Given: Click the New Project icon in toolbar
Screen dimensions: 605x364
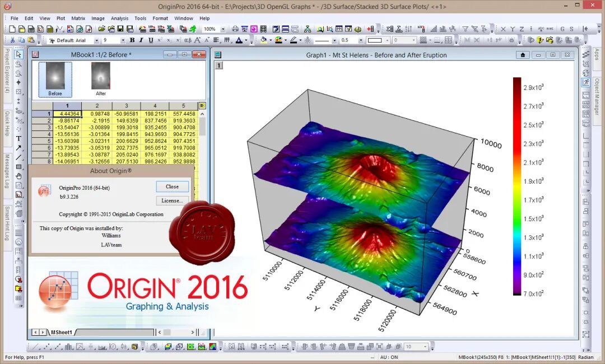Looking at the screenshot, I should (x=12, y=29).
